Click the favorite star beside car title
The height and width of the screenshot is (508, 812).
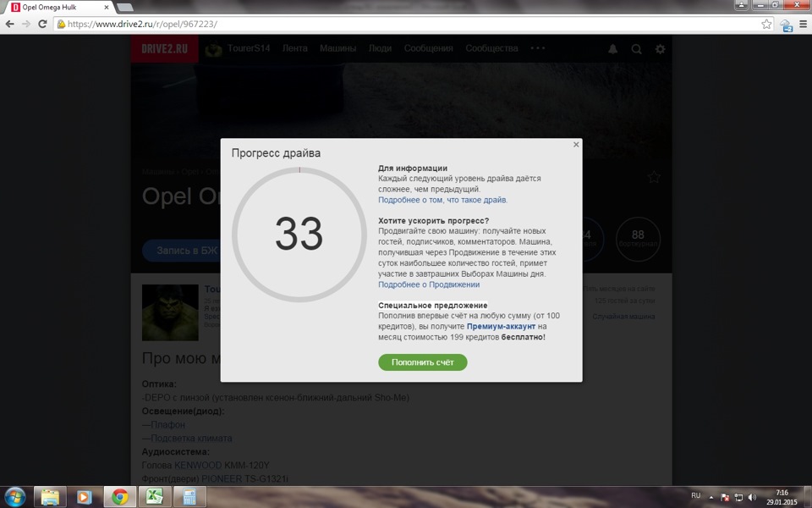coord(654,177)
